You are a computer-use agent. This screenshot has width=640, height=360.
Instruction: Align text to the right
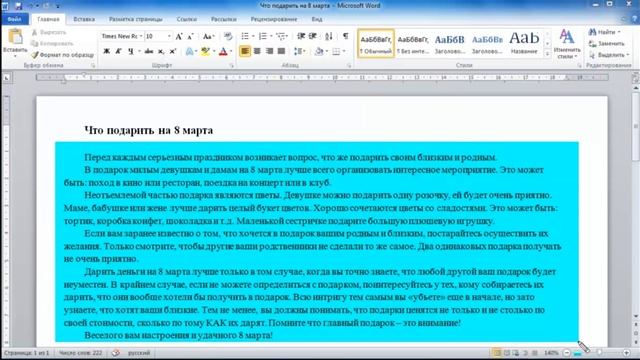tap(269, 51)
